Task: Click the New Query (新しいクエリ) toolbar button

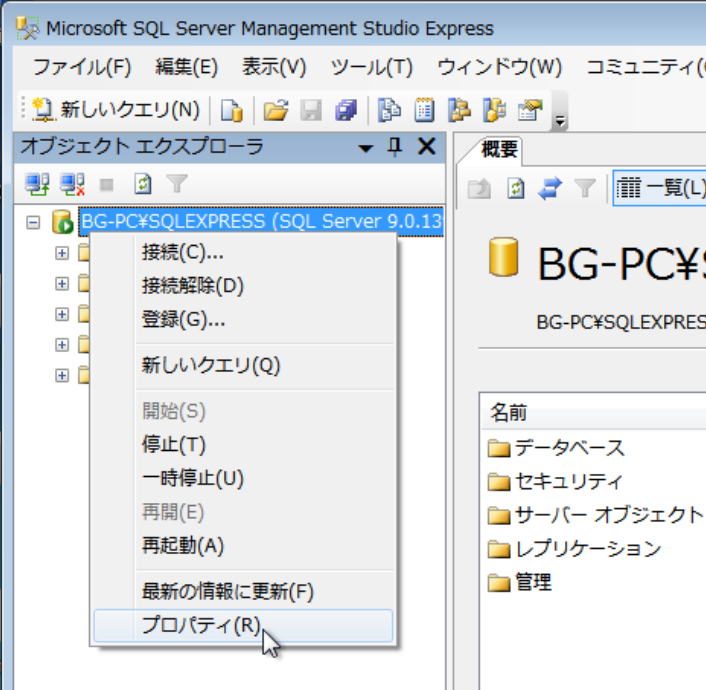Action: pyautogui.click(x=116, y=110)
